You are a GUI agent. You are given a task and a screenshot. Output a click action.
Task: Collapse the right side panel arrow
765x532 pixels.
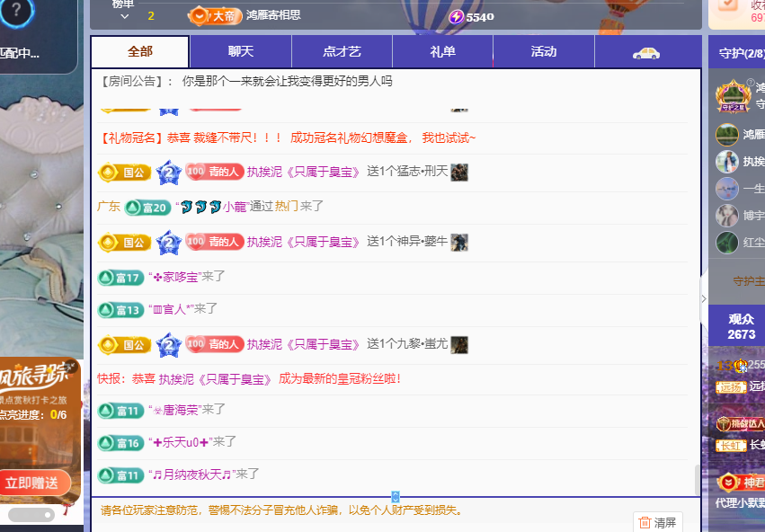tap(704, 298)
